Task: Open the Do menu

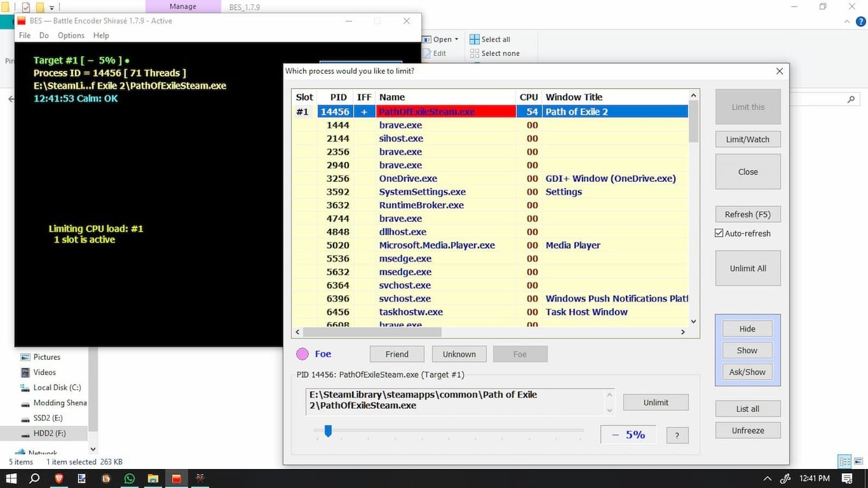Action: tap(44, 35)
